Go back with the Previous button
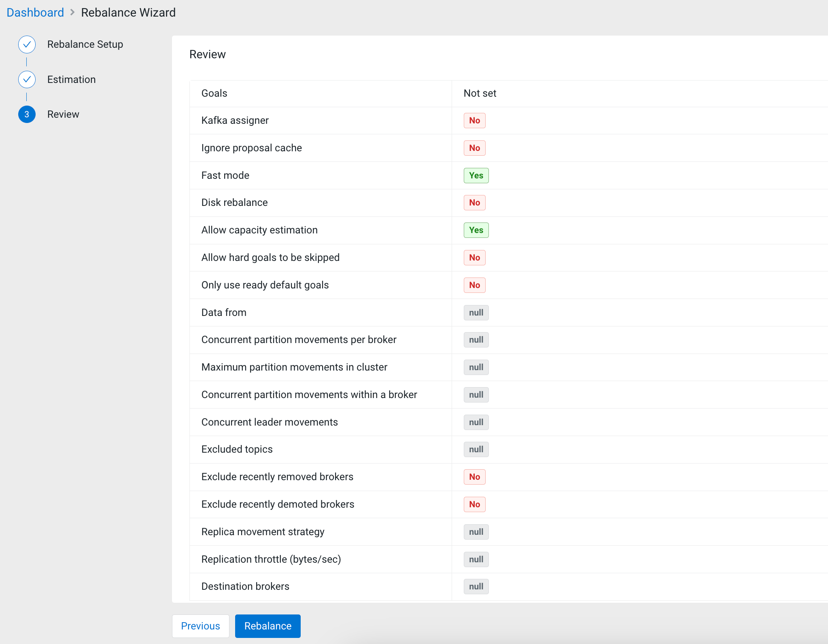 pos(200,626)
